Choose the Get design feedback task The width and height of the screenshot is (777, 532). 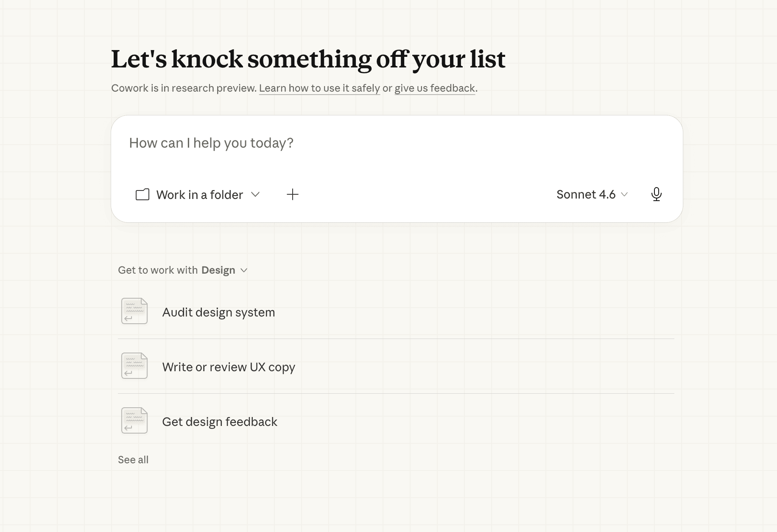[219, 422]
